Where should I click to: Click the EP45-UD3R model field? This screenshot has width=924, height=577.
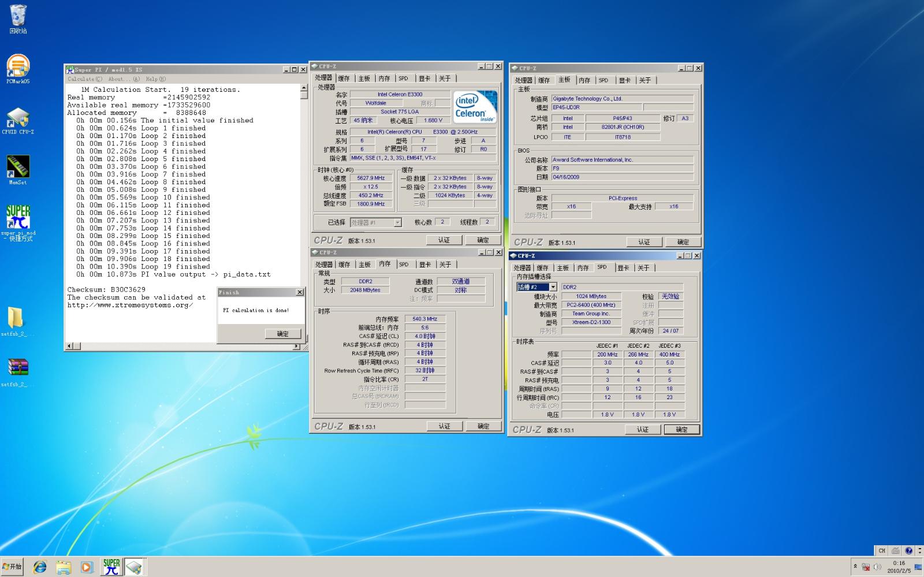pyautogui.click(x=596, y=107)
